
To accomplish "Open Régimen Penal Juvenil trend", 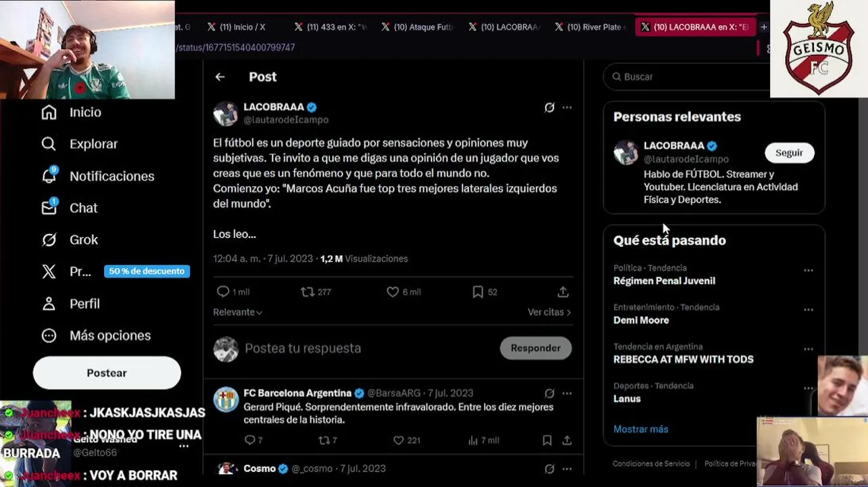I will point(664,281).
